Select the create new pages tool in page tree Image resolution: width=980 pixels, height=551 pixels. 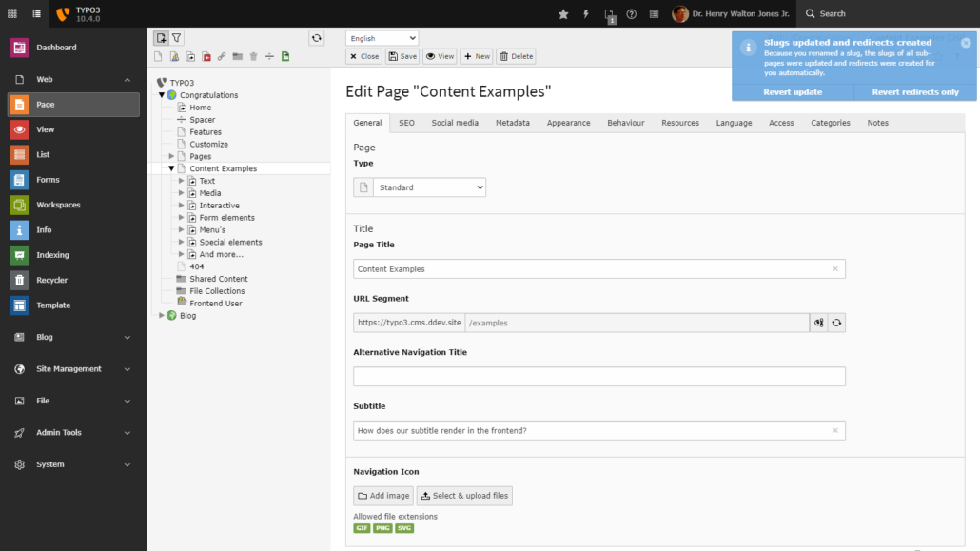[x=161, y=37]
